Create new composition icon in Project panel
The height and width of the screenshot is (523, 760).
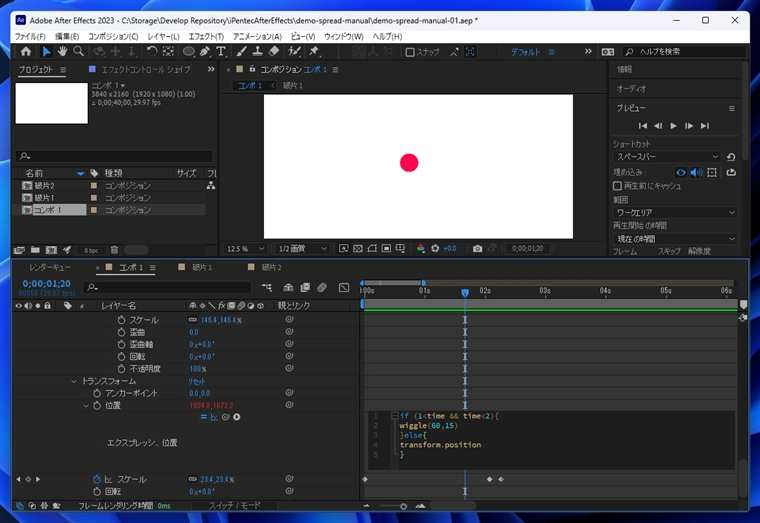[51, 250]
